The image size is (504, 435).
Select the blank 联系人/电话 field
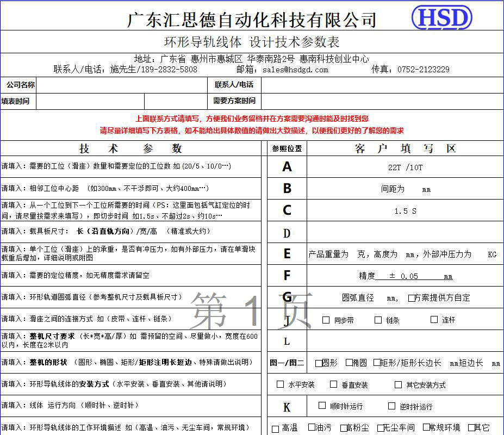(x=382, y=85)
